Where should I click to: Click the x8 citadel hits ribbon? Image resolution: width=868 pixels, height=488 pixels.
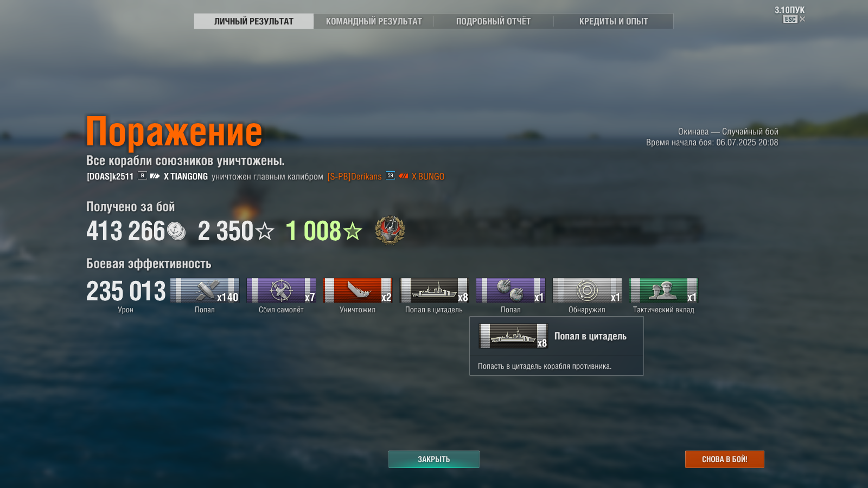click(x=434, y=291)
